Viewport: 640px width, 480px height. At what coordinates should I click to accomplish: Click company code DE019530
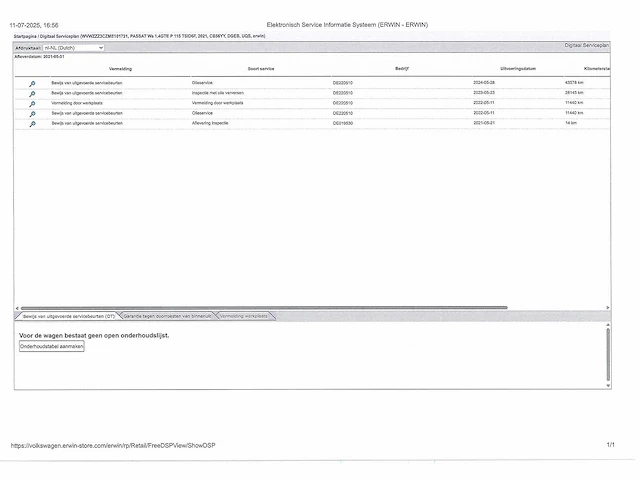[343, 123]
